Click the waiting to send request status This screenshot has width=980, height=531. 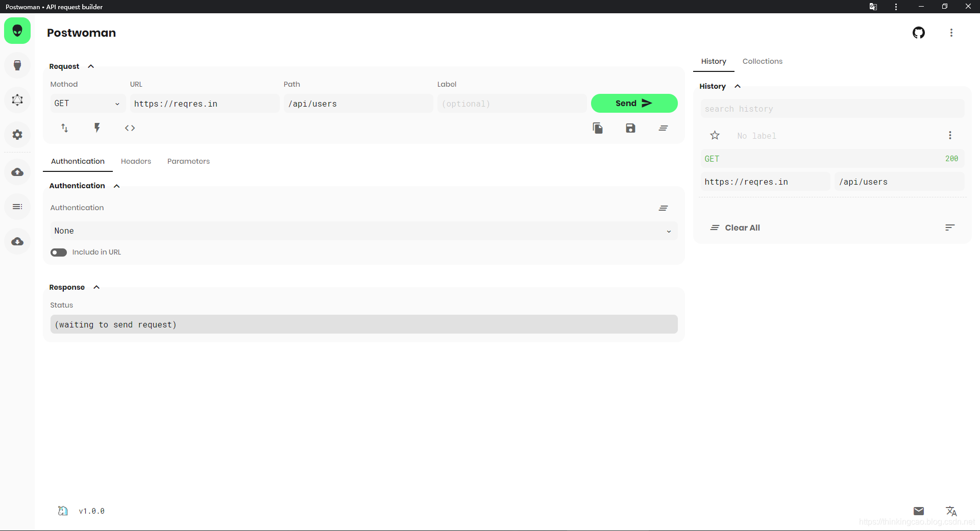(364, 324)
